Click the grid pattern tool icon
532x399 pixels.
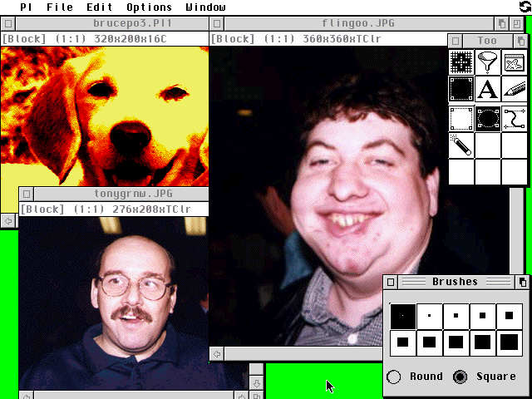pos(461,62)
